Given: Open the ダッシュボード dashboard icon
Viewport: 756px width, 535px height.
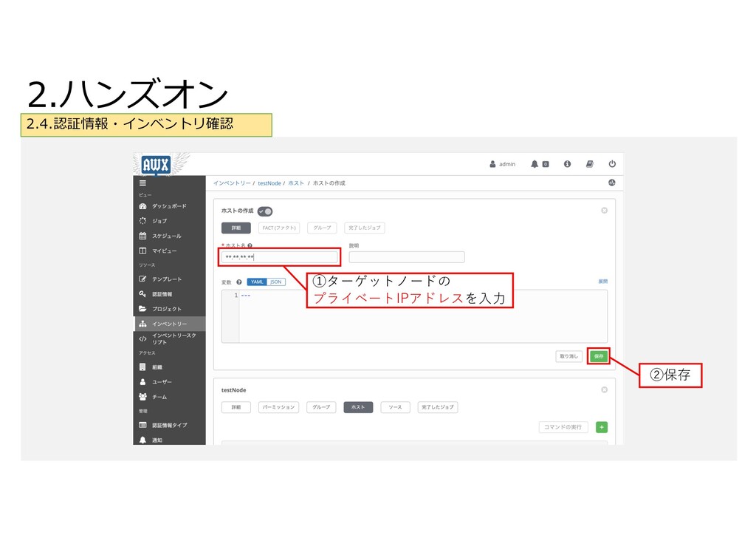Looking at the screenshot, I should tap(142, 206).
